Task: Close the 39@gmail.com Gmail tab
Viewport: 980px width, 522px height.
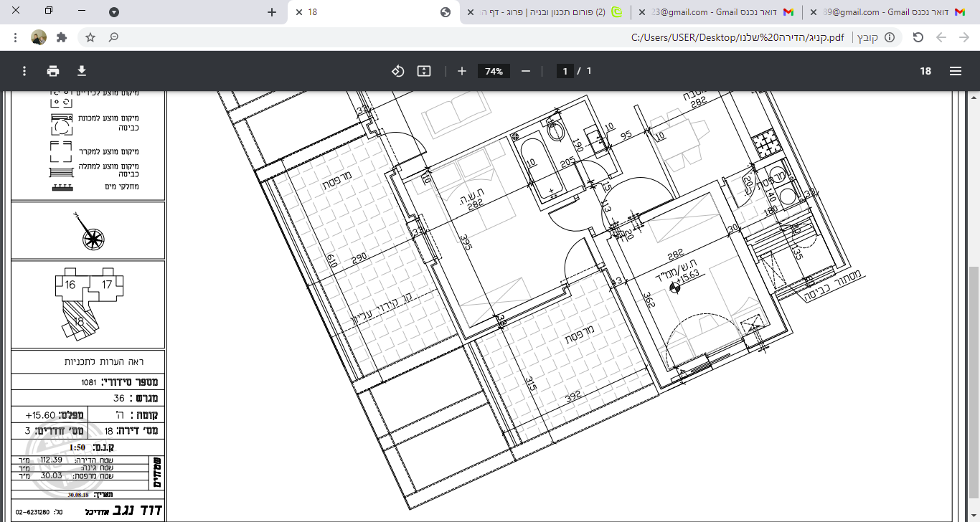Action: tap(814, 12)
